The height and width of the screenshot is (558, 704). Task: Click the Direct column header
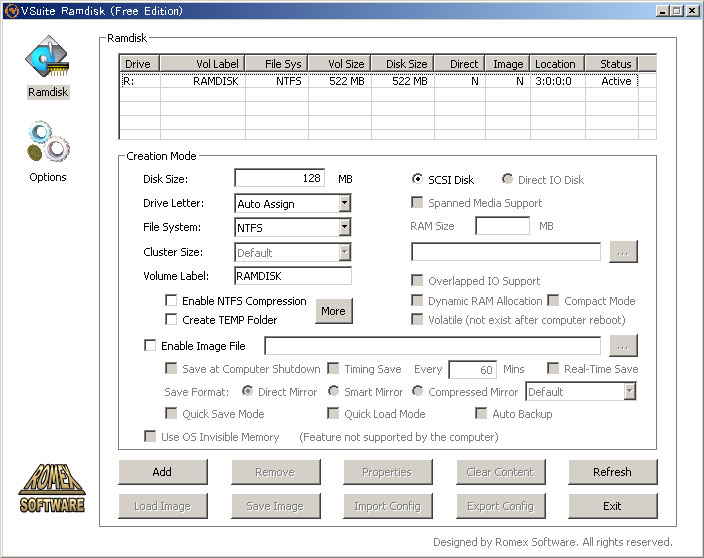[x=459, y=63]
